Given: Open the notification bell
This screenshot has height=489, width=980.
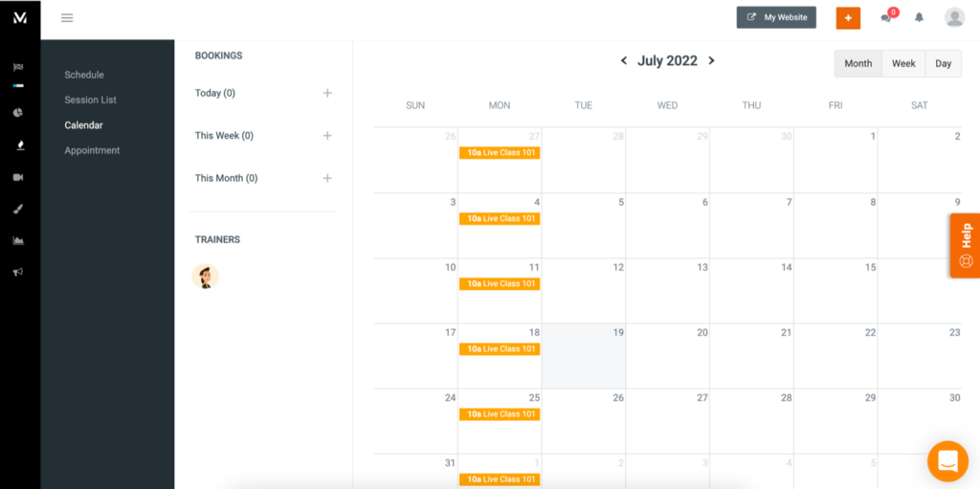Looking at the screenshot, I should point(919,17).
